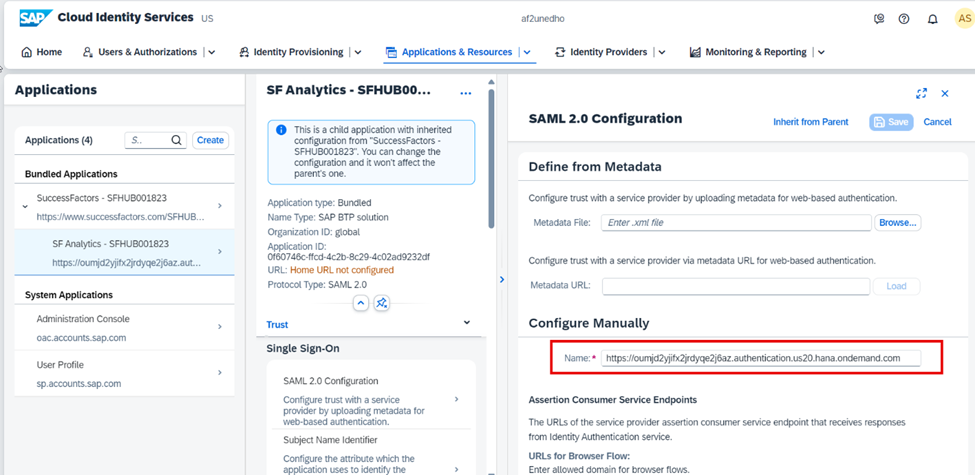Pin the application header
This screenshot has width=975, height=475.
tap(382, 303)
